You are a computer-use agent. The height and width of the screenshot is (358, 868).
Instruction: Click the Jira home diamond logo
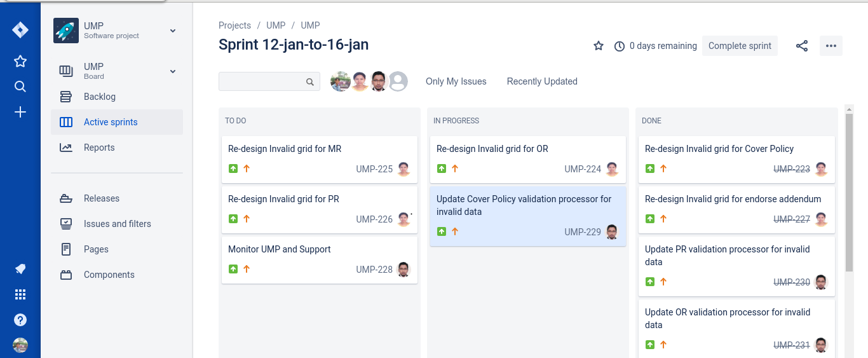point(20,31)
